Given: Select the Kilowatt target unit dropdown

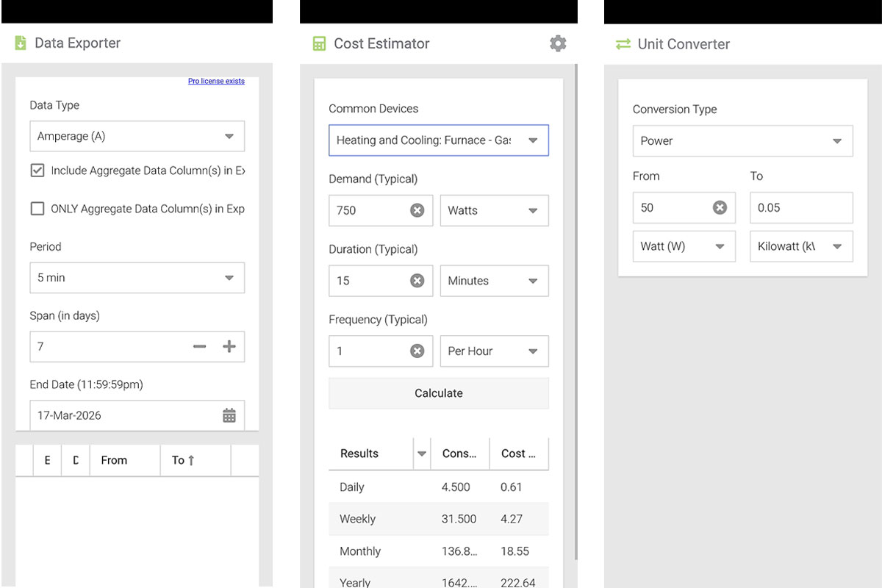Looking at the screenshot, I should pyautogui.click(x=800, y=247).
